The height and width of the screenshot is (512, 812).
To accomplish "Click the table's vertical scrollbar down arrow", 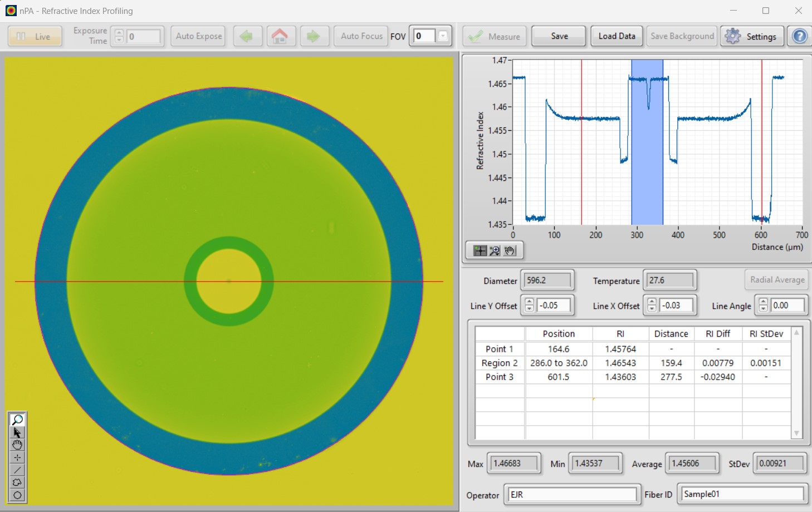I will [796, 434].
